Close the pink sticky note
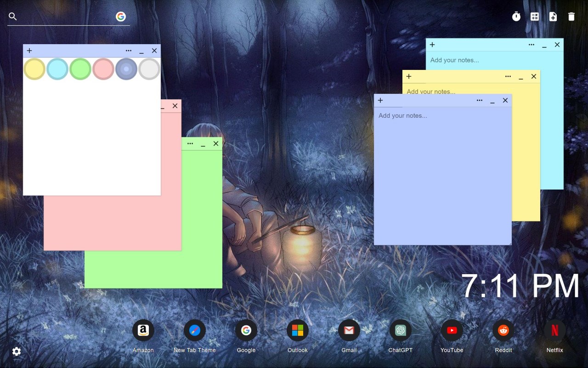 pos(175,106)
